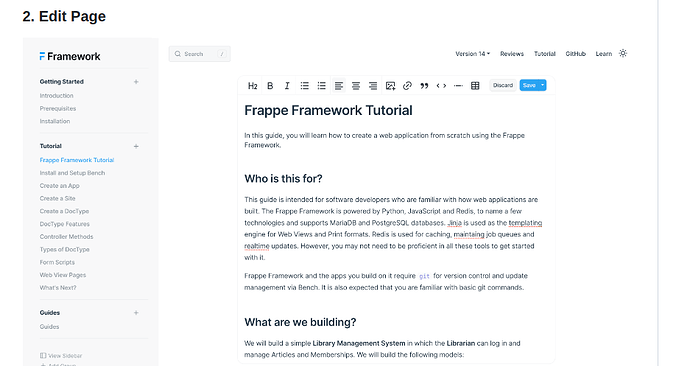
Task: Discard the page edits
Action: click(503, 85)
